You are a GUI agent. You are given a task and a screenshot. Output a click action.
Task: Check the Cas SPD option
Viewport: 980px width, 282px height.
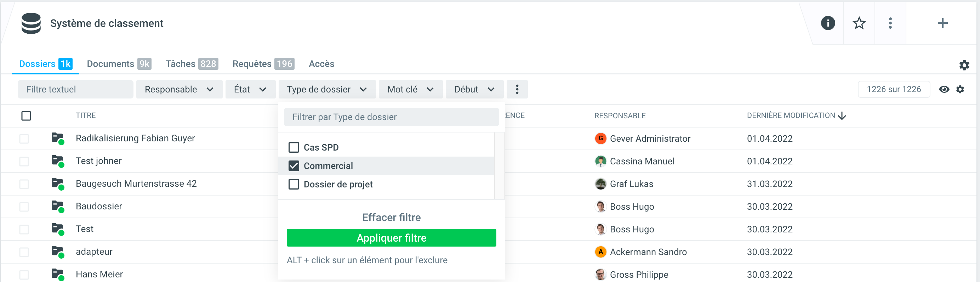coord(294,147)
